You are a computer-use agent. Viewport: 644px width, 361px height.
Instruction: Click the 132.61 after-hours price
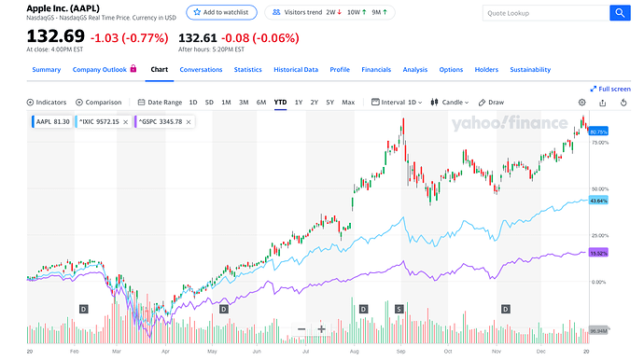[x=198, y=38]
